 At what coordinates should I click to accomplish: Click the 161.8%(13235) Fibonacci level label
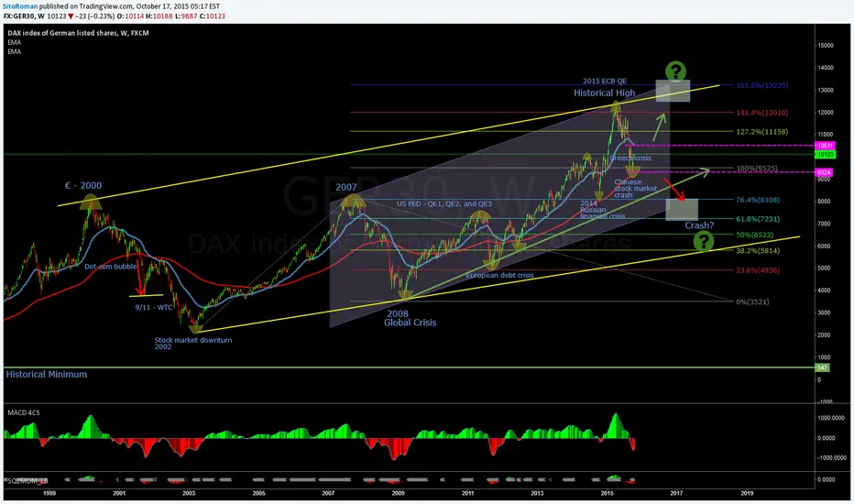pyautogui.click(x=762, y=85)
